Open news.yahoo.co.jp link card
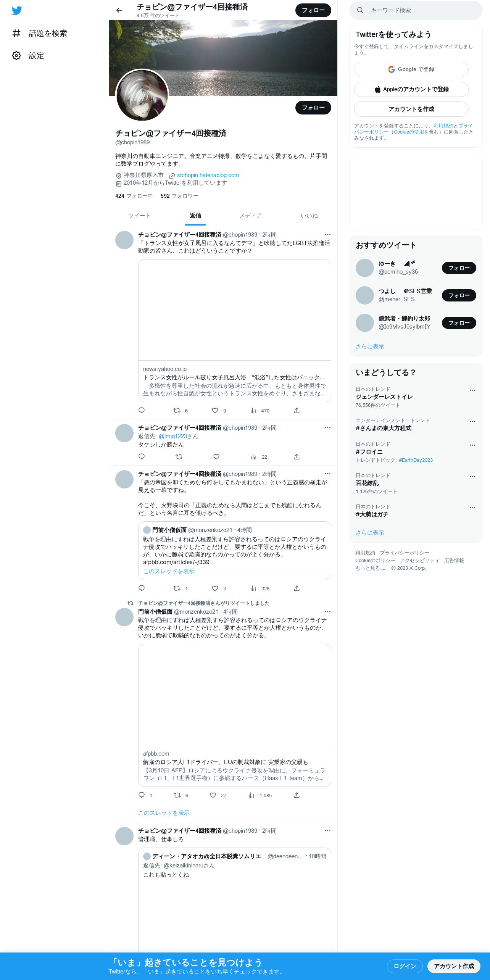This screenshot has width=490, height=980. tap(235, 330)
